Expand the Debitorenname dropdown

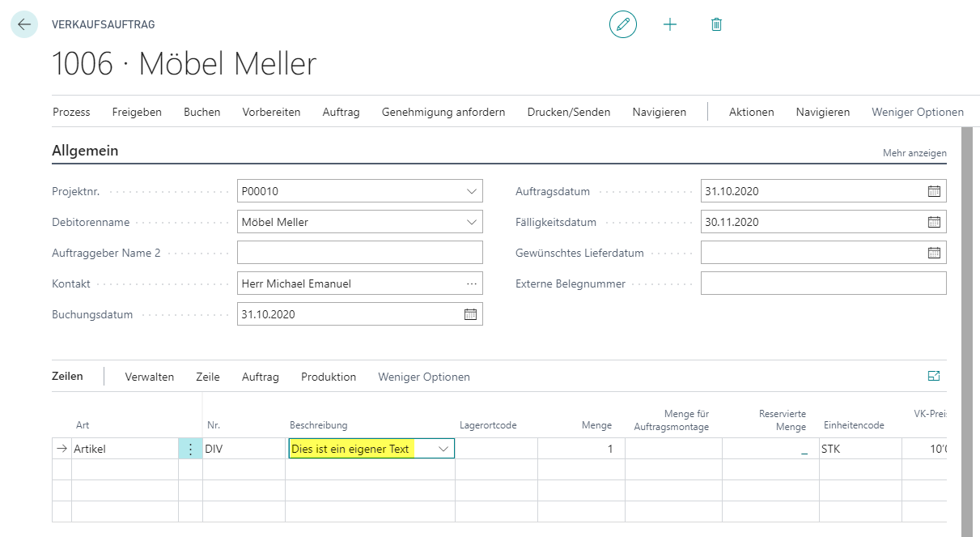[472, 222]
